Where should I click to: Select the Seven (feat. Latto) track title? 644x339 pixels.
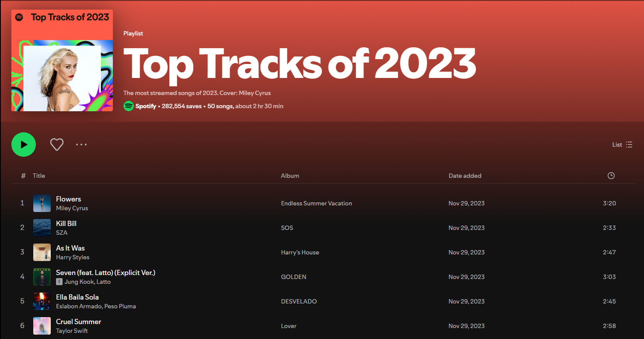(106, 272)
